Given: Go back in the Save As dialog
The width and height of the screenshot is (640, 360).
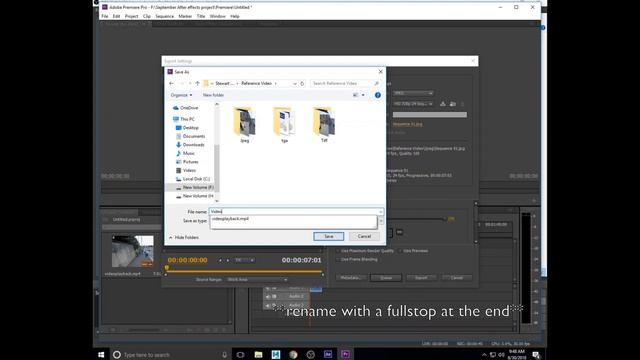Looking at the screenshot, I should pos(171,83).
